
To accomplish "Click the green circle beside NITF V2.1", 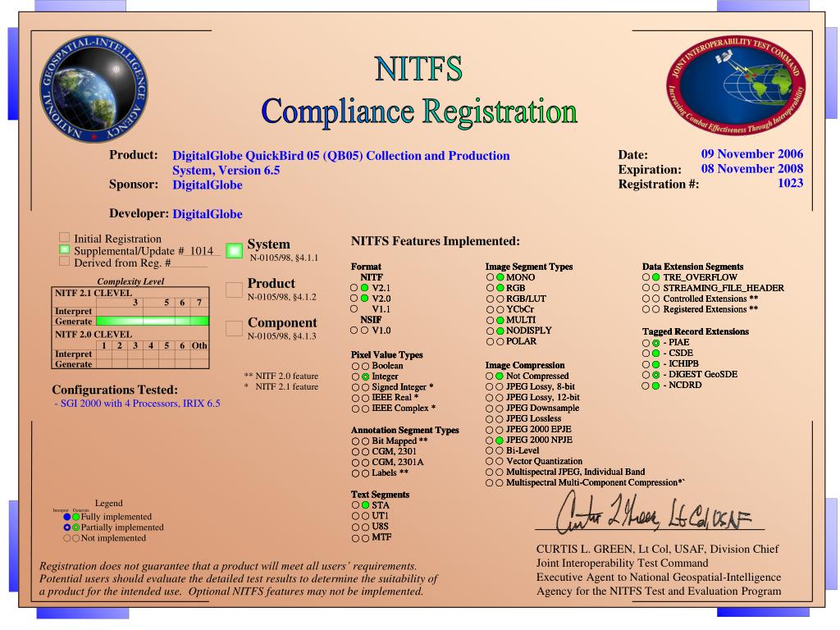I will point(364,288).
